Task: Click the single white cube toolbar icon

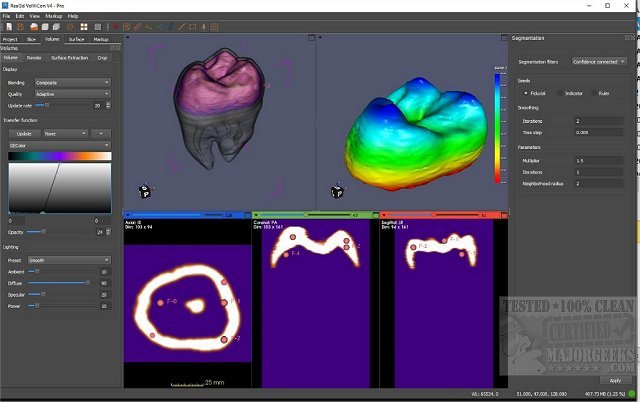Action: pos(45,27)
